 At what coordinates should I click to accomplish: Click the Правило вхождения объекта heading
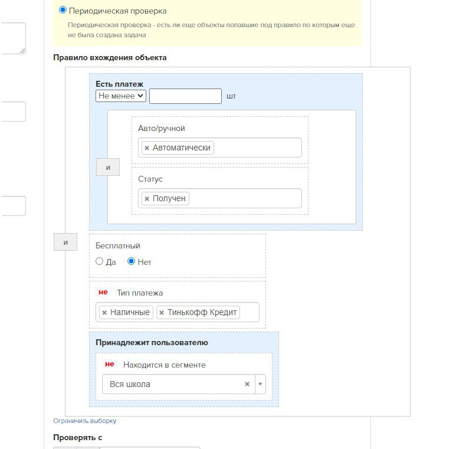coord(110,58)
